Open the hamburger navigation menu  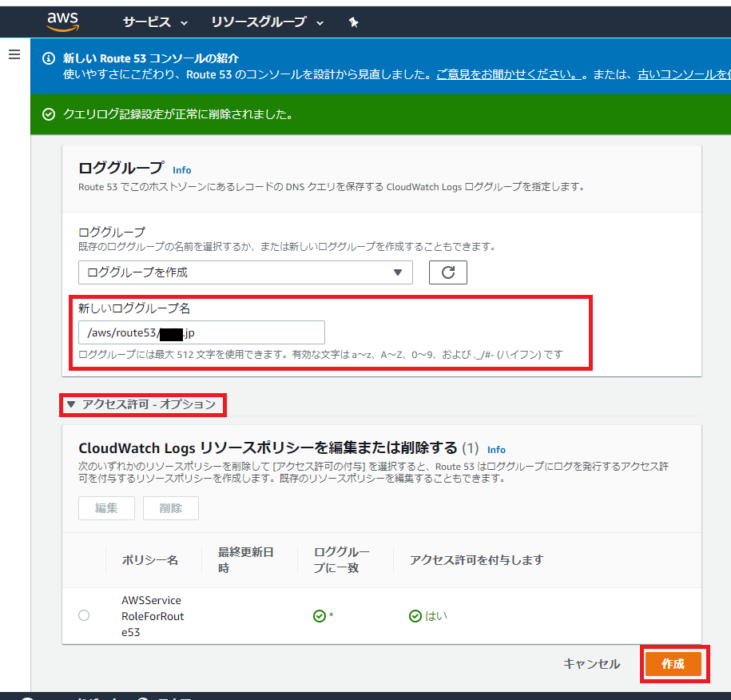14,54
